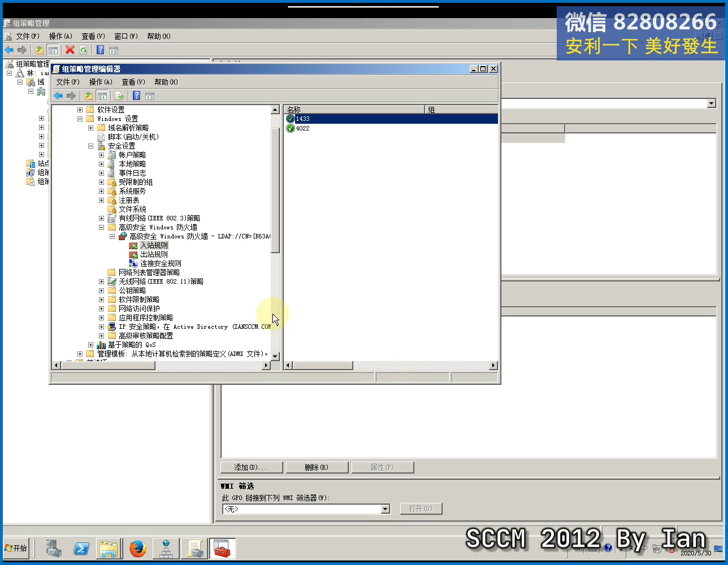Click 打开(O) button next to WMI filter
This screenshot has width=728, height=565.
pos(421,508)
